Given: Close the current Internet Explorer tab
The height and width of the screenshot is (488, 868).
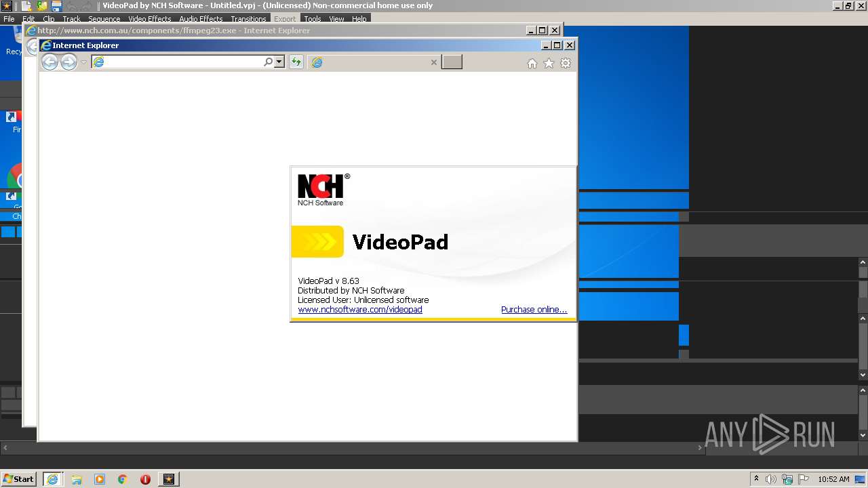Looking at the screenshot, I should tap(434, 62).
